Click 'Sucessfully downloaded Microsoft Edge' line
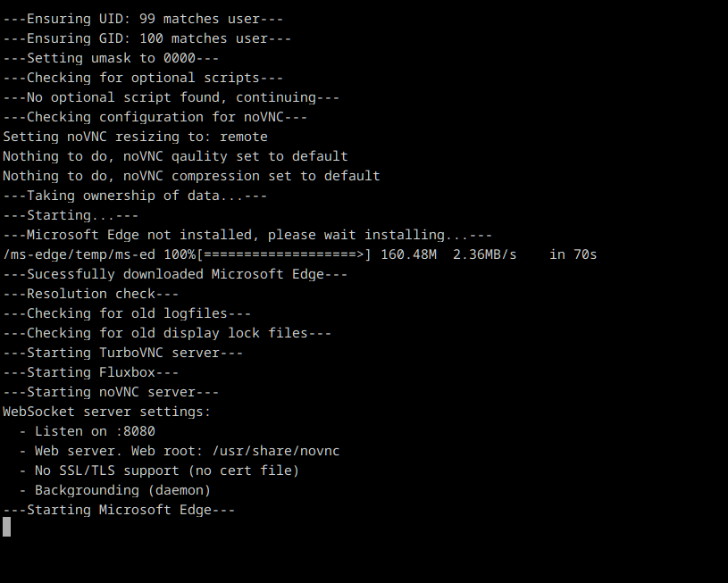728x583 pixels. tap(175, 274)
